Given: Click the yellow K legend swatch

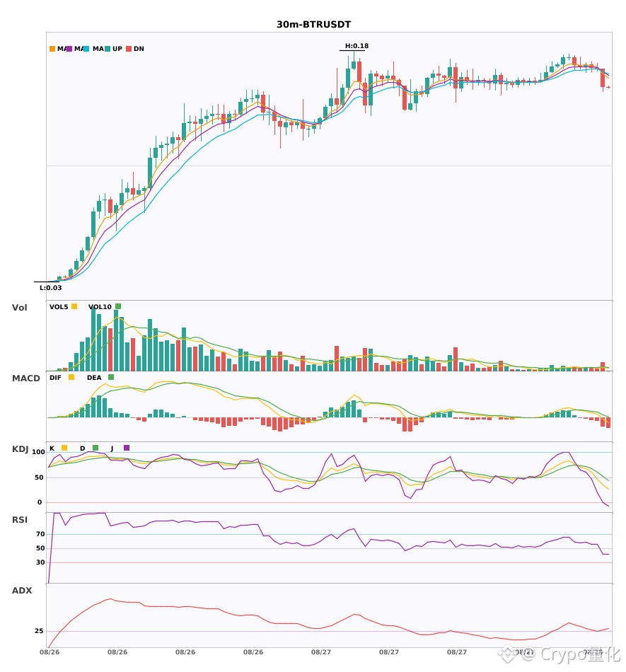Looking at the screenshot, I should [64, 448].
